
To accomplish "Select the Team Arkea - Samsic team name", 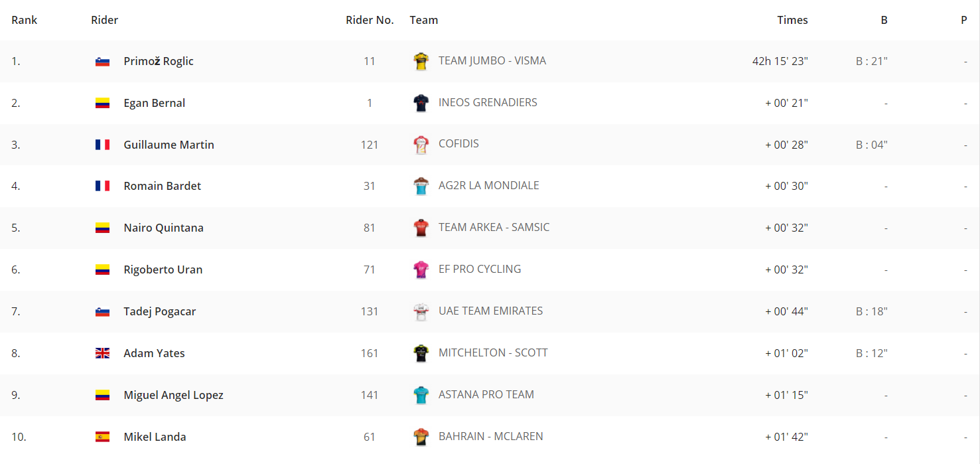I will click(494, 227).
